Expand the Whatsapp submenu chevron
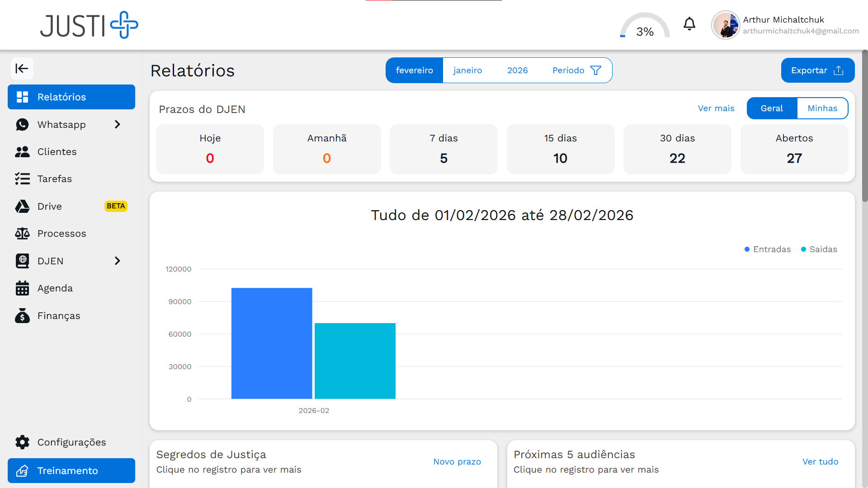868x488 pixels. click(118, 124)
